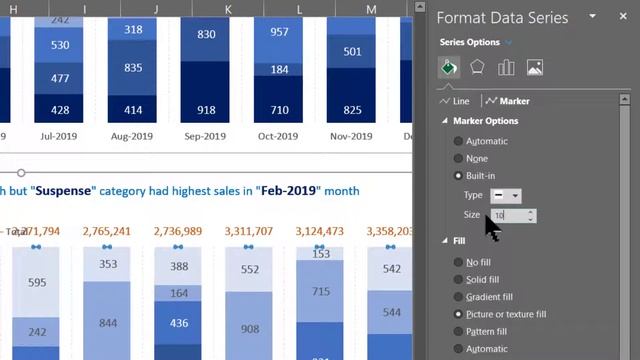The height and width of the screenshot is (360, 640).
Task: Click the total label 3,124,473
Action: point(320,231)
